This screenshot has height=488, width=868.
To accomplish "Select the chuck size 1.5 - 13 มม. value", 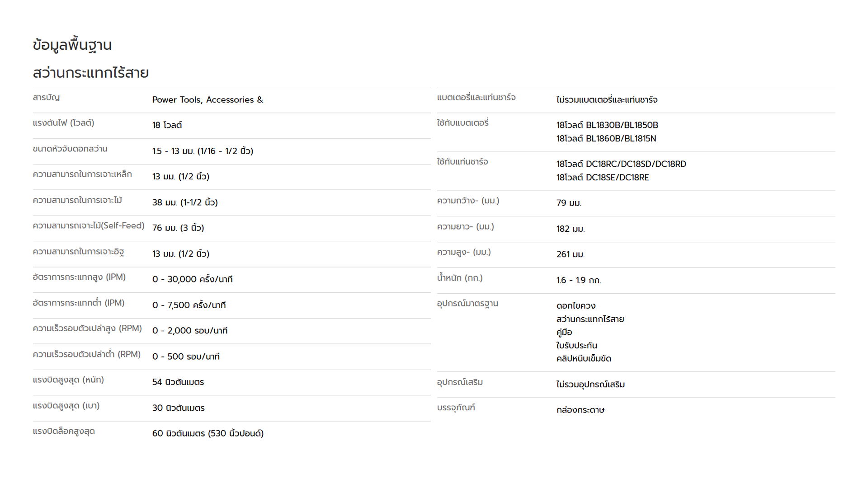I will pos(203,151).
